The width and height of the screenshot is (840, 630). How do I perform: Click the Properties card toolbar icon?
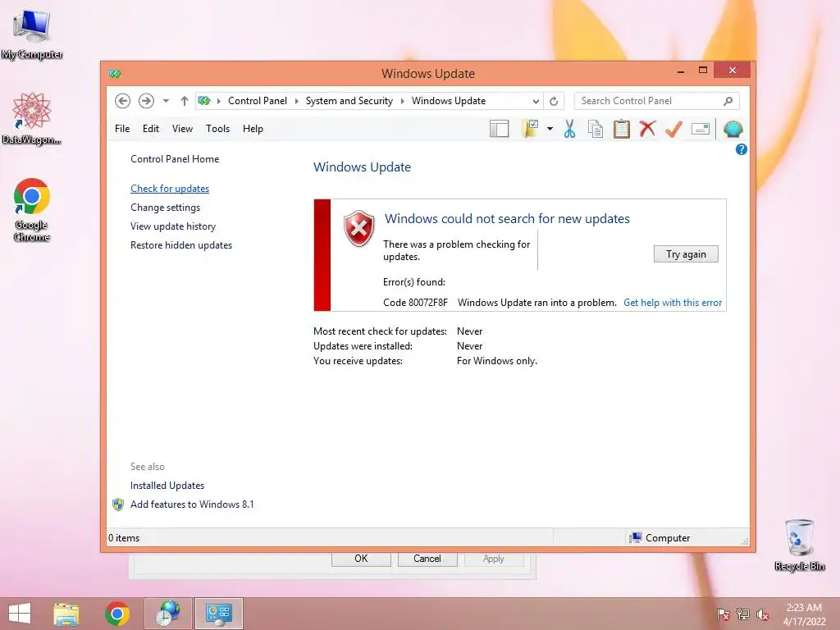701,129
